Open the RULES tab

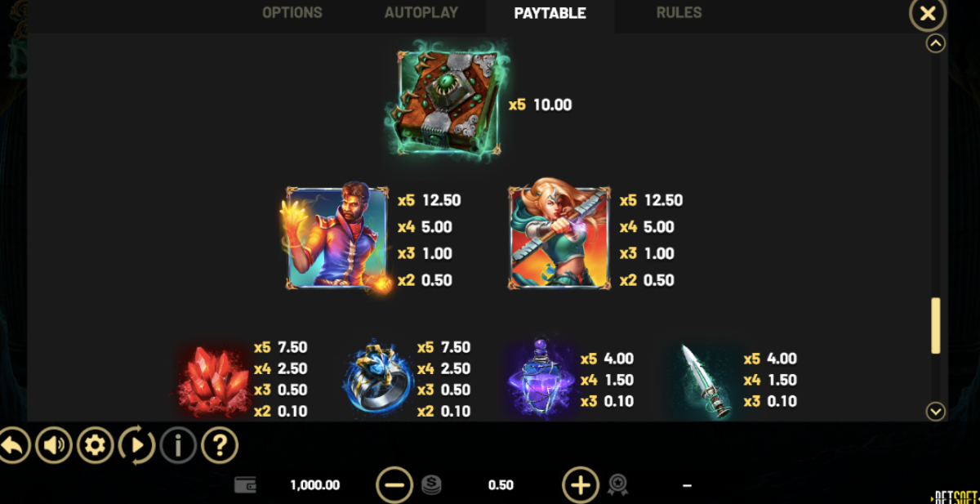tap(679, 13)
